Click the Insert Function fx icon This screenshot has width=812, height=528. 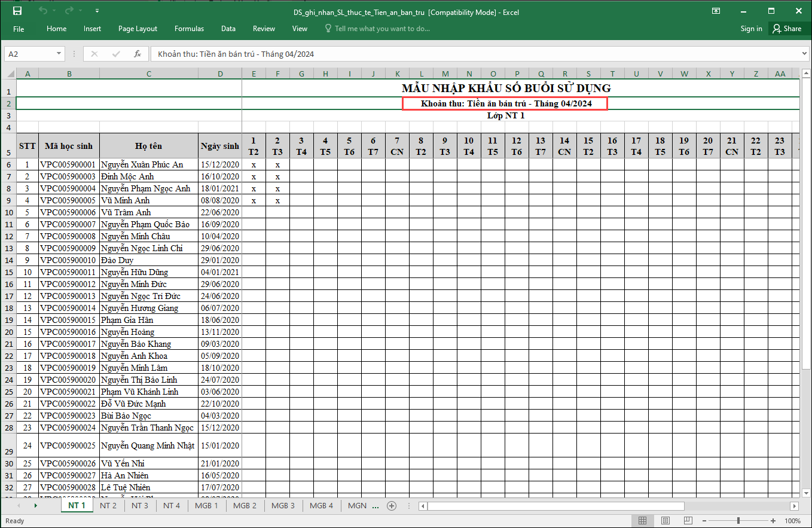137,54
